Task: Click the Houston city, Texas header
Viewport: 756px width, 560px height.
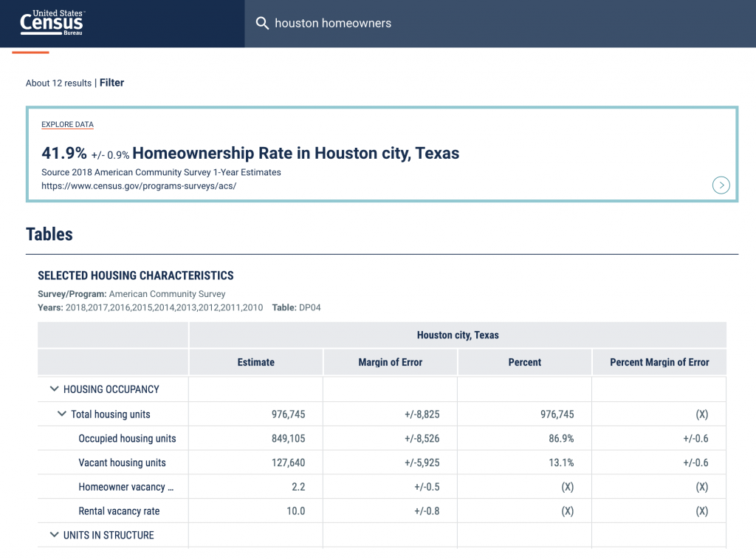Action: [x=458, y=335]
